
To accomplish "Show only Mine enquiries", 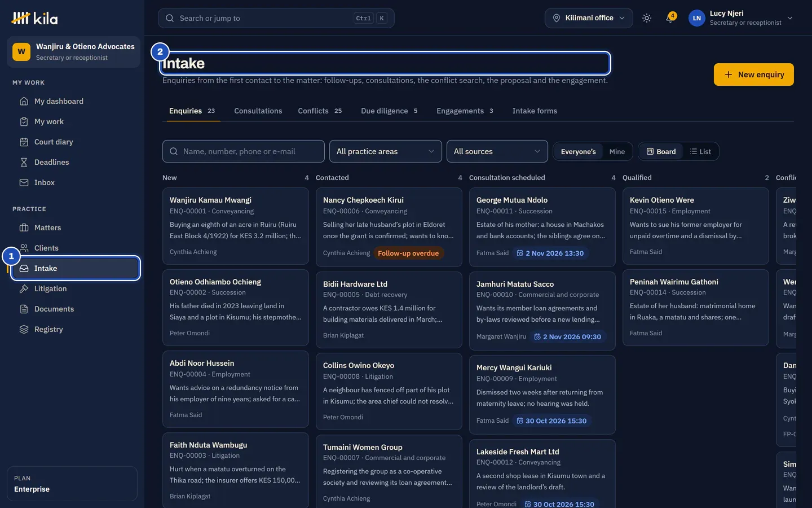I will (617, 151).
